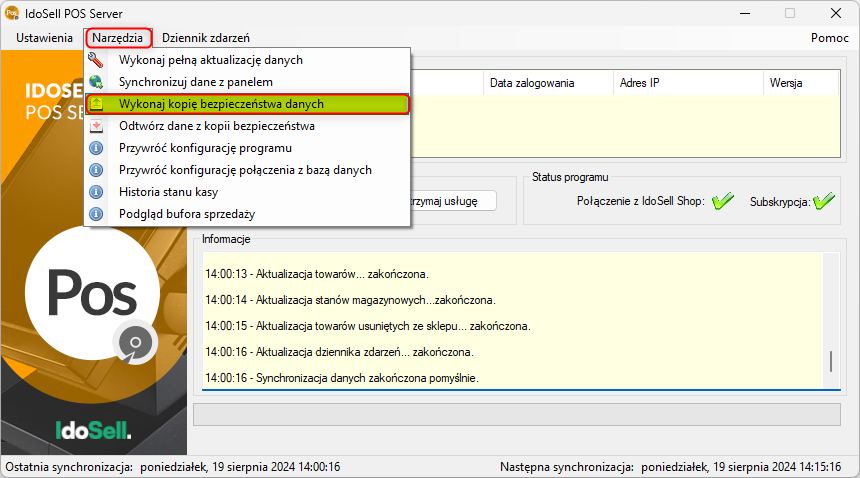Click the 'Subskrypcja:' label

780,202
